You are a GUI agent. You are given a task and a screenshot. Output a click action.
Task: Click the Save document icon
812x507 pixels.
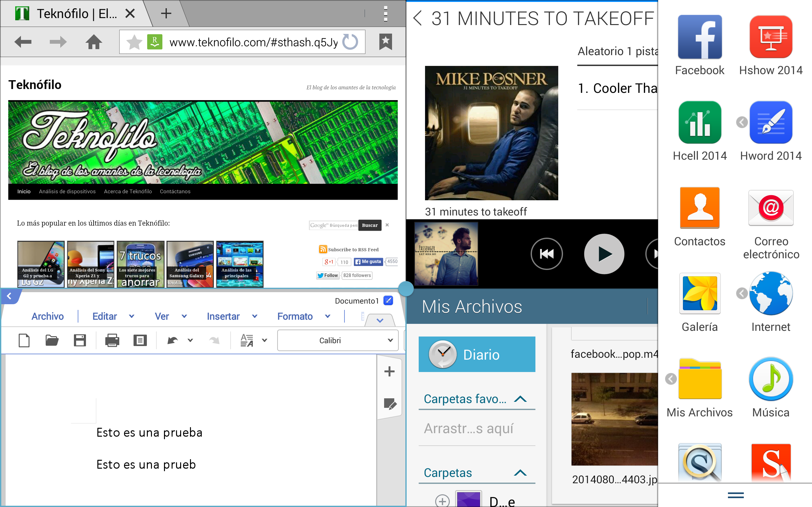coord(80,340)
